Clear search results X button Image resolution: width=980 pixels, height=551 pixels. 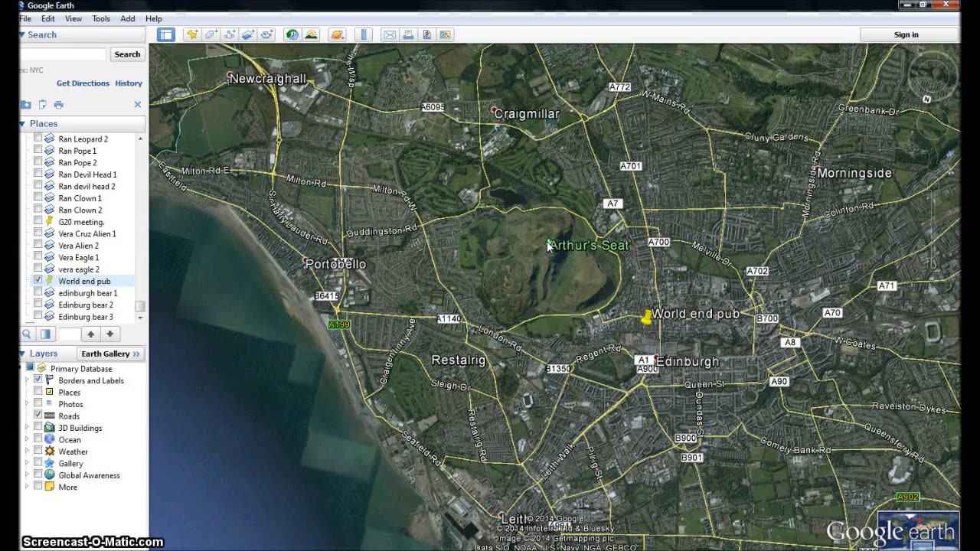point(138,104)
